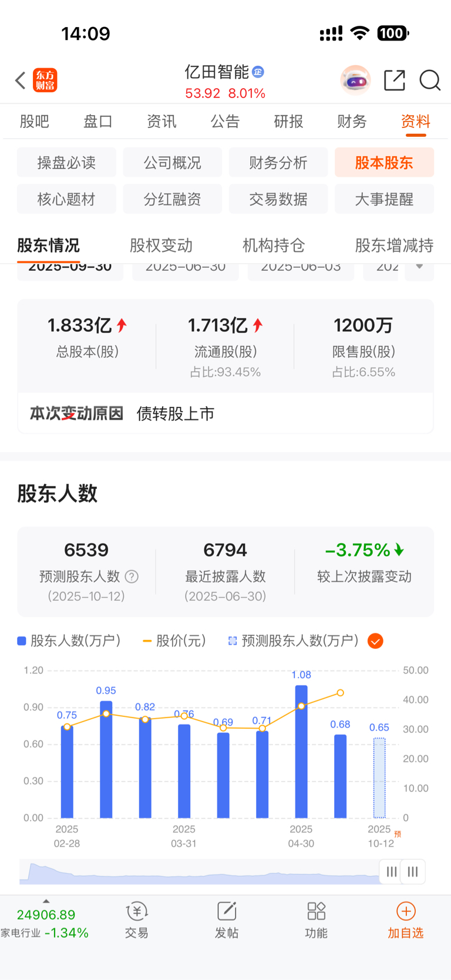Open the robot assistant avatar

pyautogui.click(x=355, y=80)
